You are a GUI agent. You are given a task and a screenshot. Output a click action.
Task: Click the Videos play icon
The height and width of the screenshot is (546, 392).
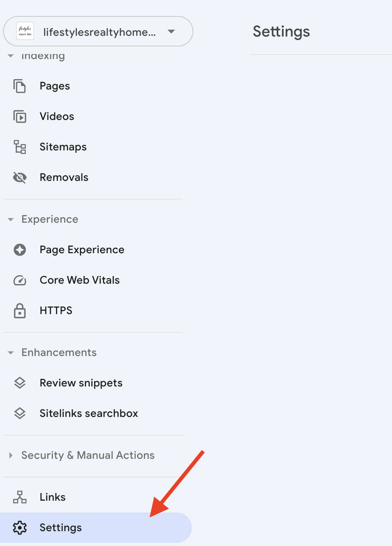tap(19, 117)
